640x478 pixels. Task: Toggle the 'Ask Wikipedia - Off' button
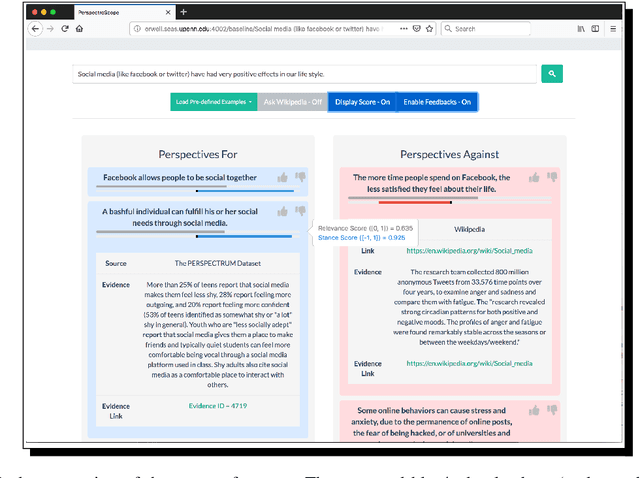point(292,102)
